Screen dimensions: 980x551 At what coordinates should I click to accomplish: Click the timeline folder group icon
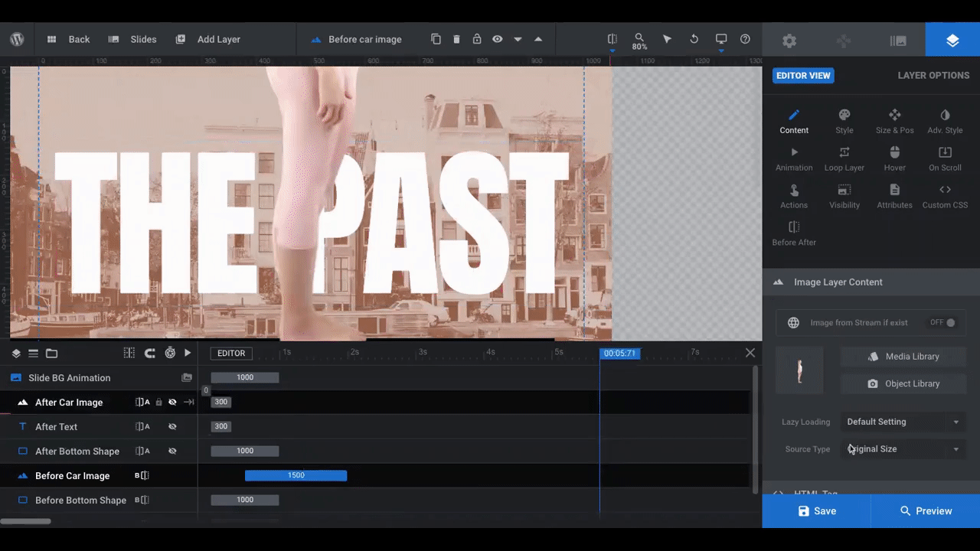[x=51, y=354]
